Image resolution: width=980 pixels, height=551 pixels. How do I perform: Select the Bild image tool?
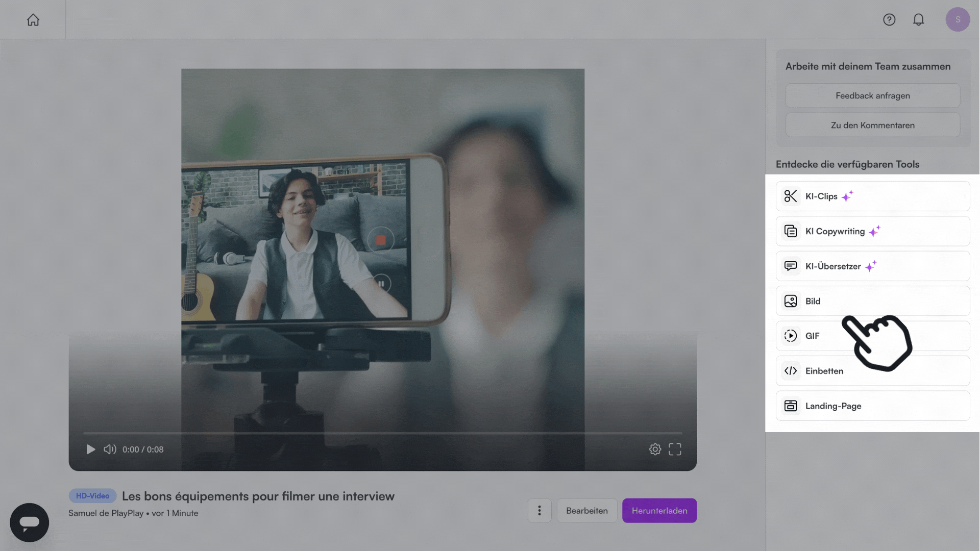coord(873,301)
